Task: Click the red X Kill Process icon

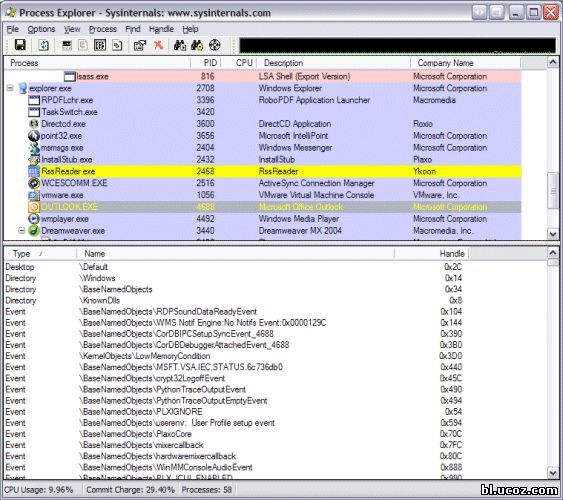Action: 158,45
